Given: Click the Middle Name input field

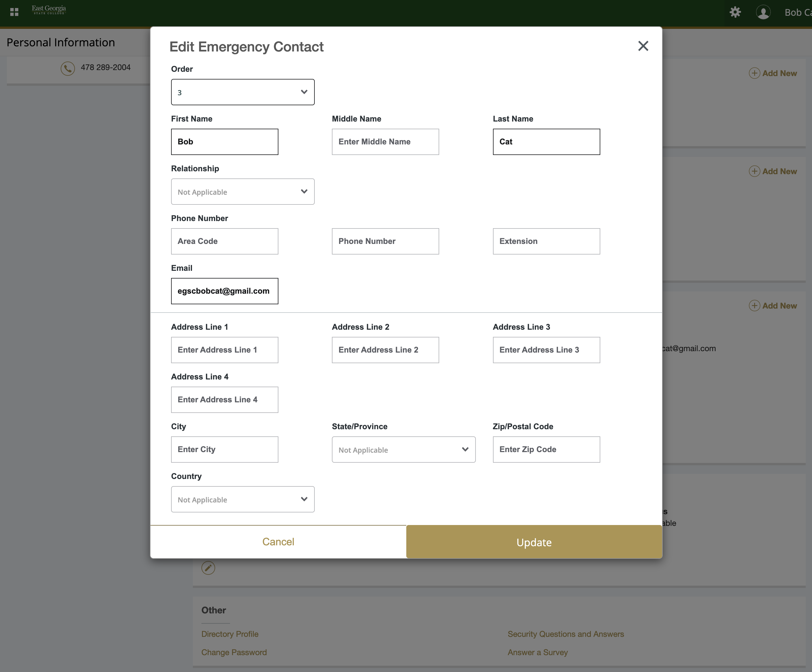Looking at the screenshot, I should coord(385,142).
